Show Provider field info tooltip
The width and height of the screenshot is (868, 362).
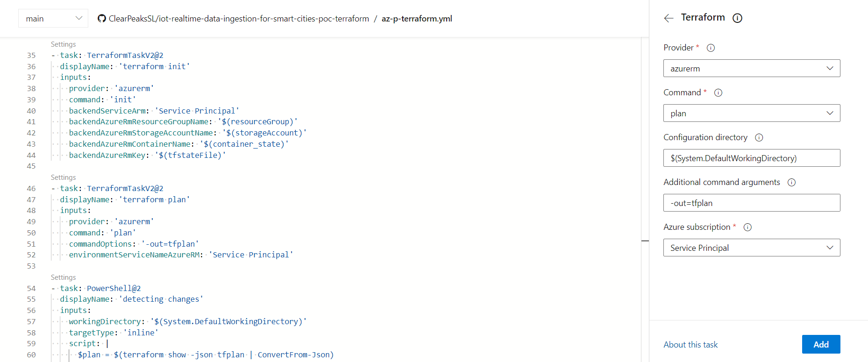click(711, 48)
